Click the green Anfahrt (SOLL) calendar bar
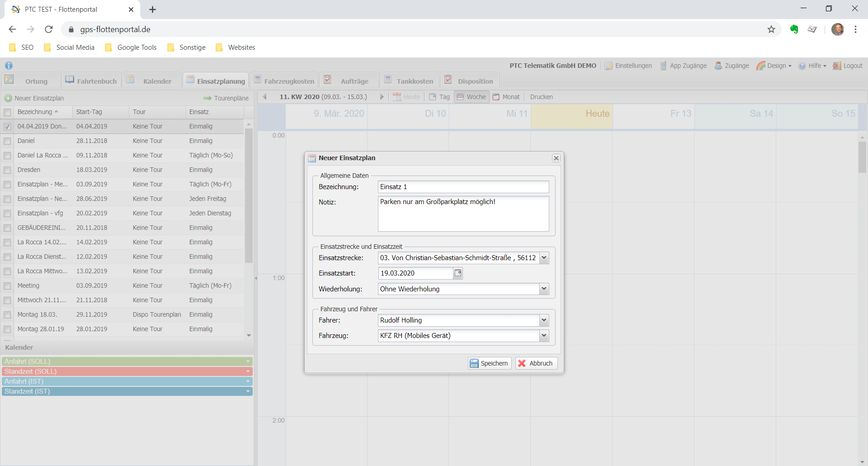 point(127,361)
